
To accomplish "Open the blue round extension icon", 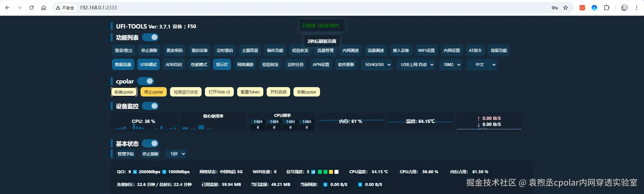I will click(594, 8).
